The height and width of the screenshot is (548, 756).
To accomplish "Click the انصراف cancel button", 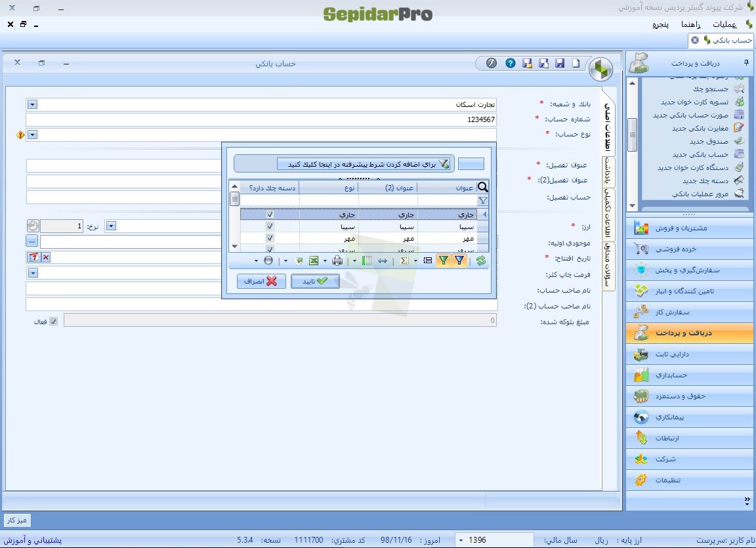I will [261, 282].
